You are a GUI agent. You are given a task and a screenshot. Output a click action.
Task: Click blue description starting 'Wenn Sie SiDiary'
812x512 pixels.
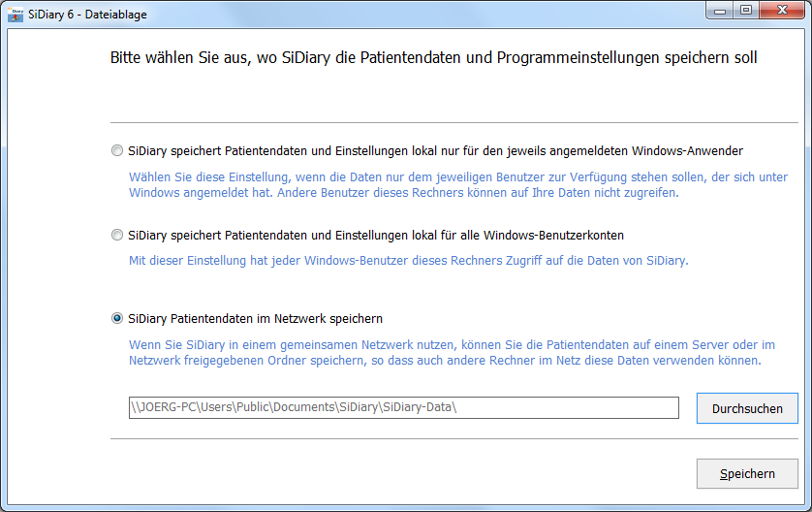tap(446, 352)
